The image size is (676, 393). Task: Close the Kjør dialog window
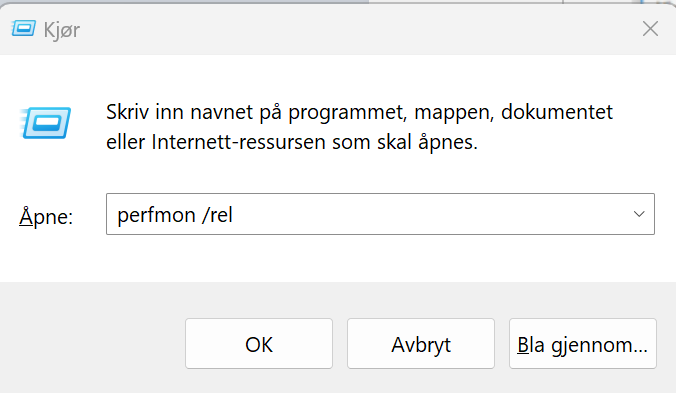[x=650, y=29]
